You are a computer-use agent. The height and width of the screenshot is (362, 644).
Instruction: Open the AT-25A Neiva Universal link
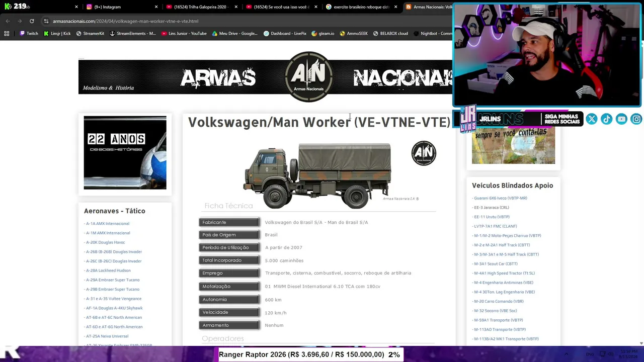point(106,336)
